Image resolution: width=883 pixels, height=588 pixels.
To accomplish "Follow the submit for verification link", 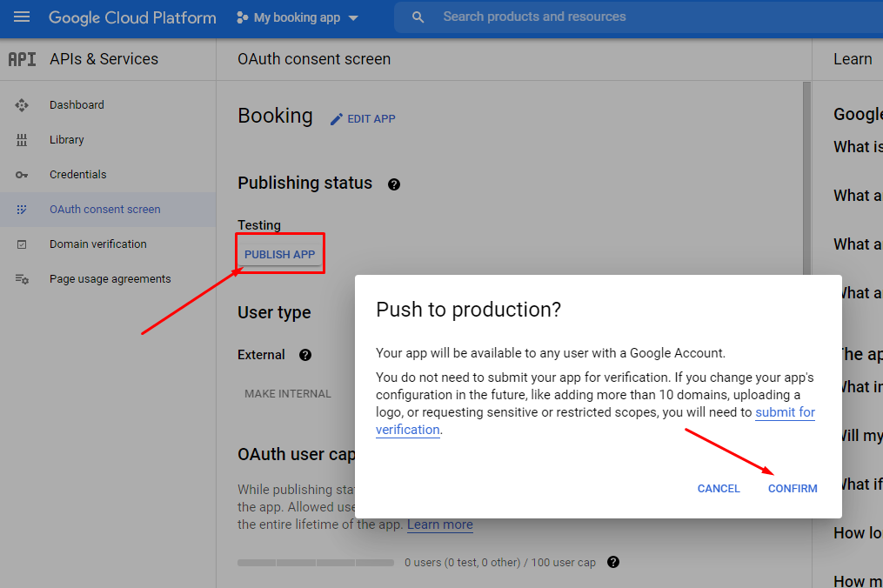I will (x=785, y=412).
